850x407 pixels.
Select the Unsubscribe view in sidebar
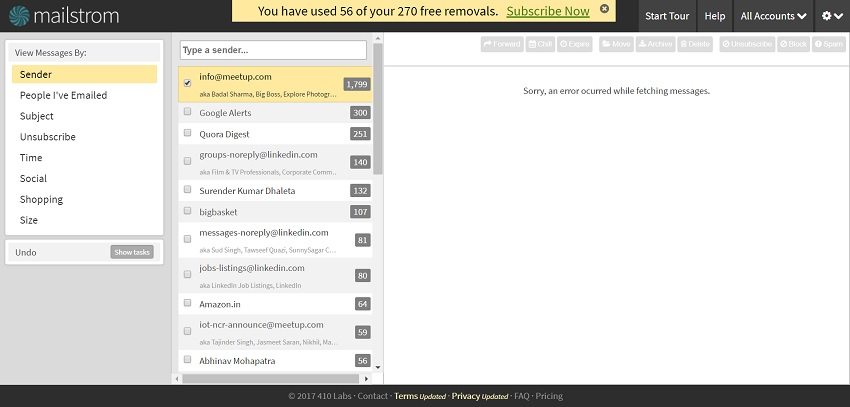85,137
